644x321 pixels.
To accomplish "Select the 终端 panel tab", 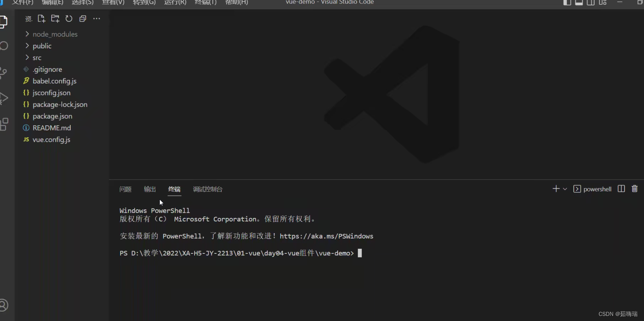I will 174,189.
